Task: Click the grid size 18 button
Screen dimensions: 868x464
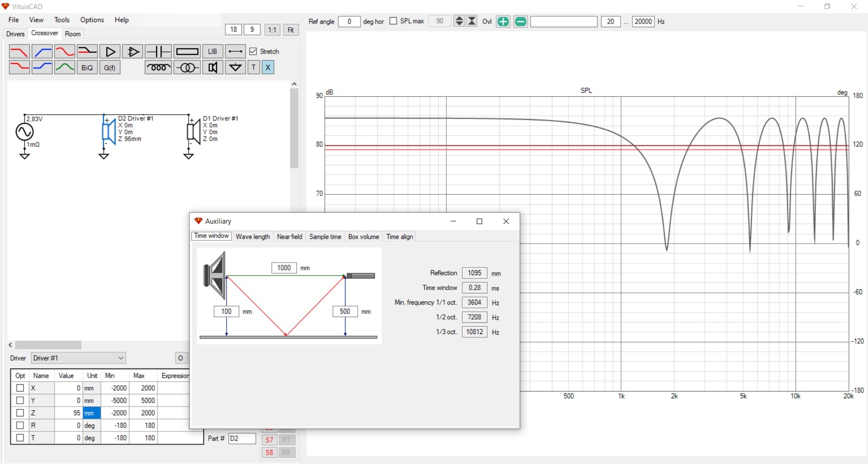Action: pos(233,29)
